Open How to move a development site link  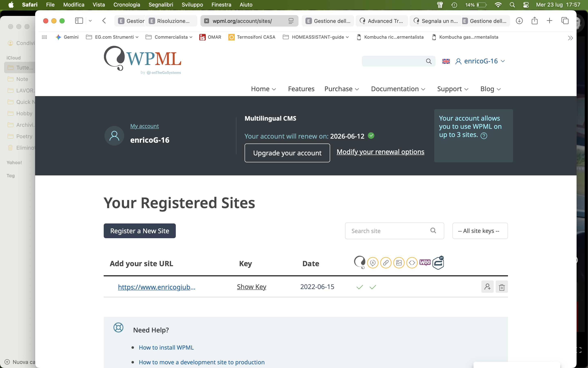pos(202,362)
